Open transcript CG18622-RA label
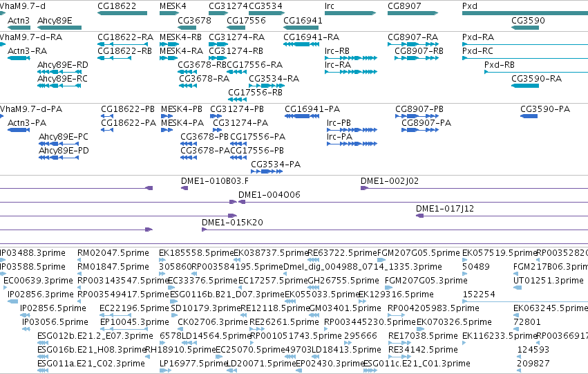The height and width of the screenshot is (374, 588). pyautogui.click(x=125, y=37)
